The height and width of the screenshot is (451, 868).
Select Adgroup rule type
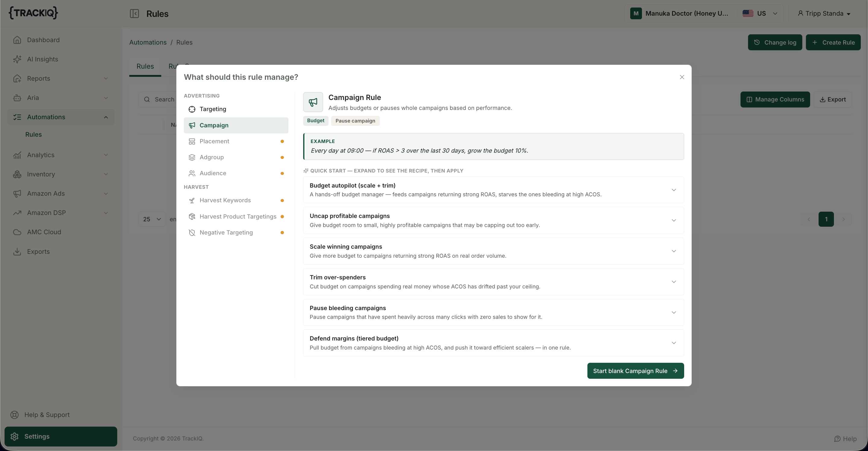pyautogui.click(x=236, y=157)
